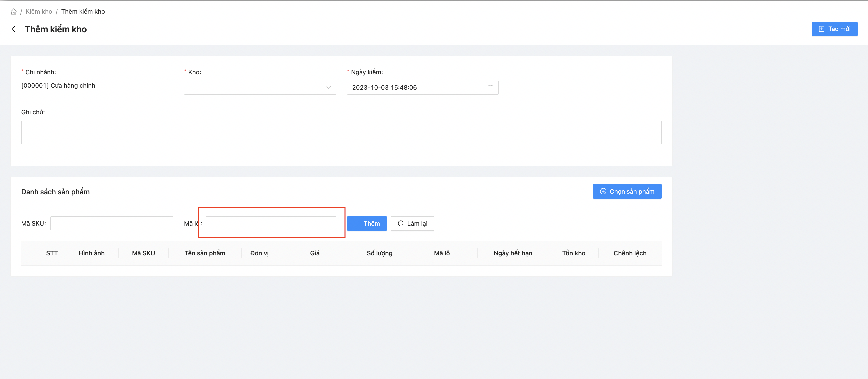This screenshot has width=868, height=379.
Task: Click the calendar icon in the Ngày kiểm field
Action: (x=490, y=87)
